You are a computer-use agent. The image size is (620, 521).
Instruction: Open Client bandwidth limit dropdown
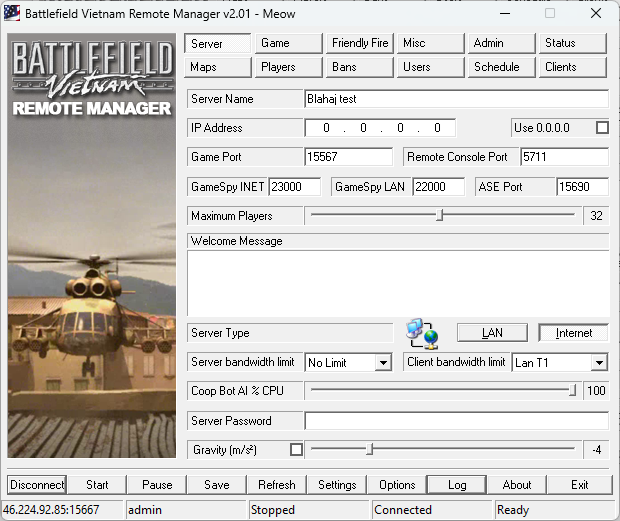[598, 363]
